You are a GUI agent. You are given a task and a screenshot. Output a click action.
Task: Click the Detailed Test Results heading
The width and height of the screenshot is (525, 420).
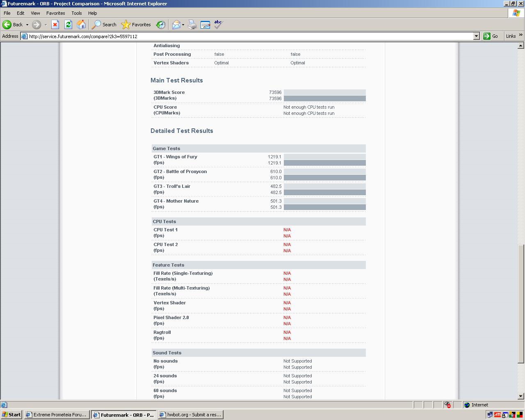(182, 131)
